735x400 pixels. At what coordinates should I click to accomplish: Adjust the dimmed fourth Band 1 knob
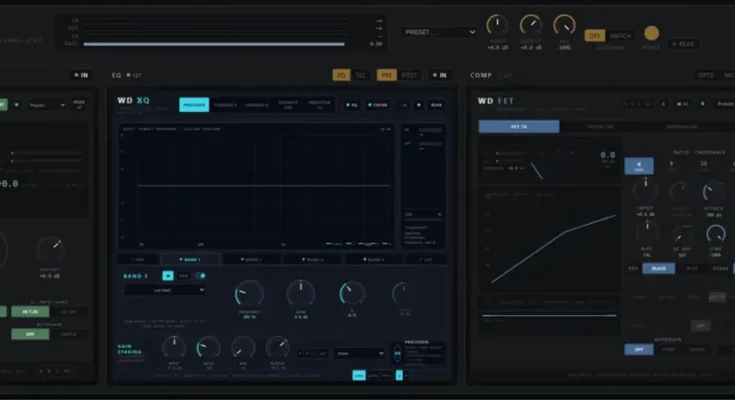[x=404, y=294]
